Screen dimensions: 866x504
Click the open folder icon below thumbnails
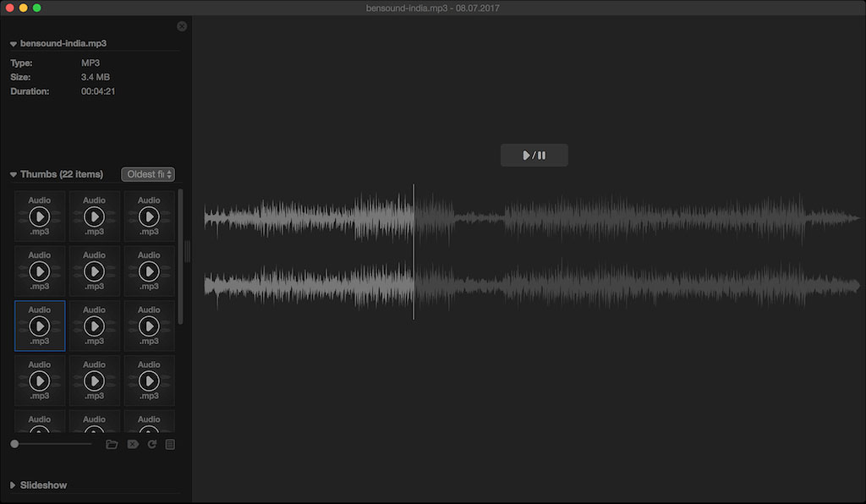pos(112,444)
